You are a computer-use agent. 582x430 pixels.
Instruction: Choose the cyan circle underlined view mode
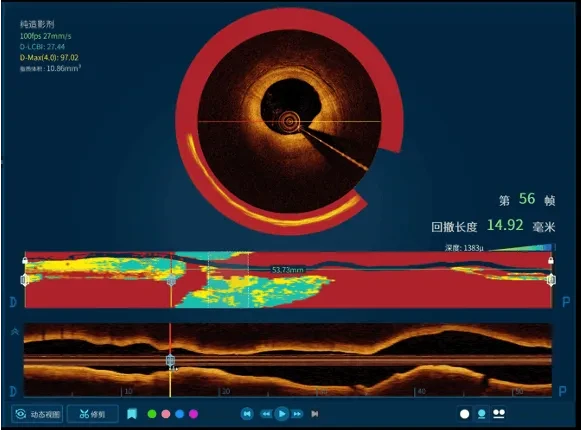(x=481, y=414)
